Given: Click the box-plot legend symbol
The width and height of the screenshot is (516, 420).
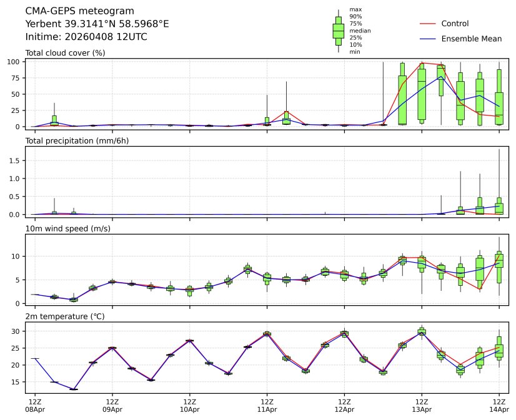Looking at the screenshot, I should pos(338,30).
